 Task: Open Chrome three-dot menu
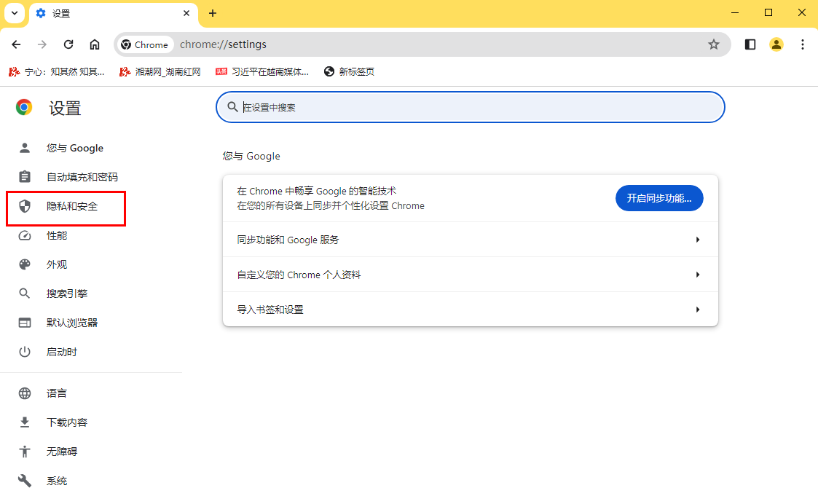(x=803, y=44)
